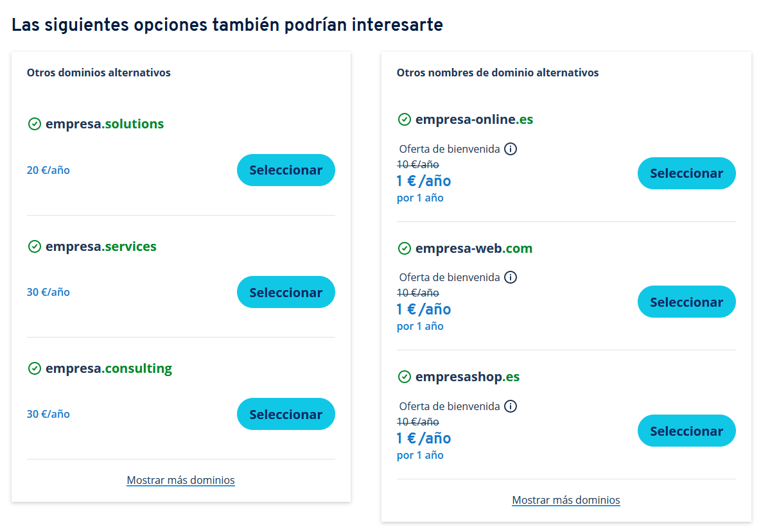Click the check icon next to empresa-online.es
The width and height of the screenshot is (761, 532).
(x=405, y=119)
